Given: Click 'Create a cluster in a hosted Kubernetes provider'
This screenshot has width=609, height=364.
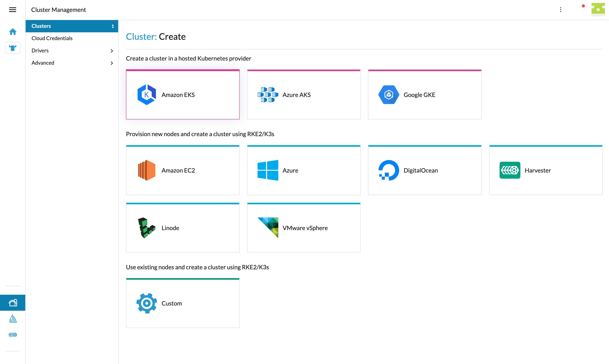Looking at the screenshot, I should coord(188,58).
